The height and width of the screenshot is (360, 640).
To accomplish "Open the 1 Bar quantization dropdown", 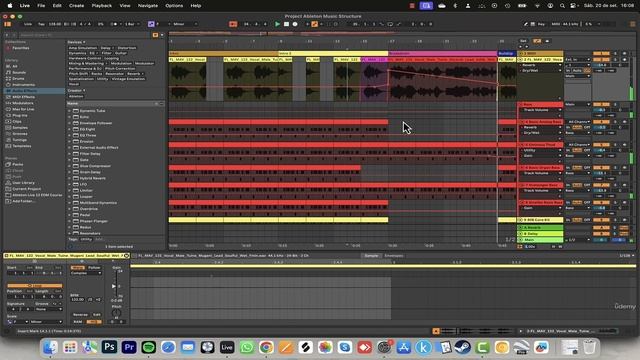I will [x=132, y=24].
